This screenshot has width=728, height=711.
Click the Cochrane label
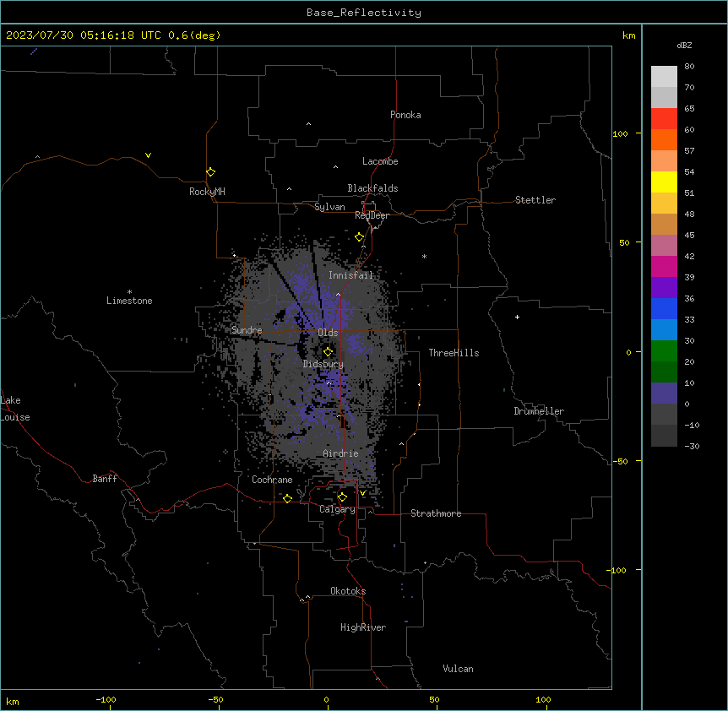tap(272, 480)
